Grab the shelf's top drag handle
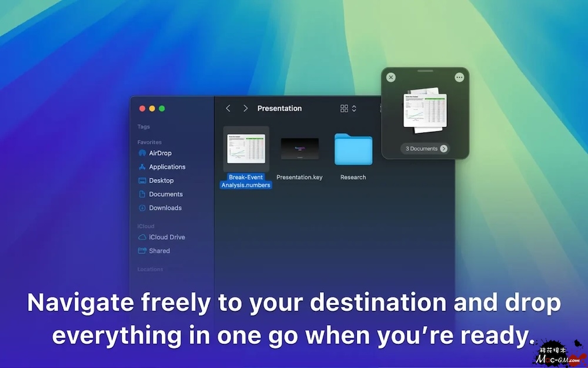This screenshot has width=588, height=368. click(x=425, y=71)
